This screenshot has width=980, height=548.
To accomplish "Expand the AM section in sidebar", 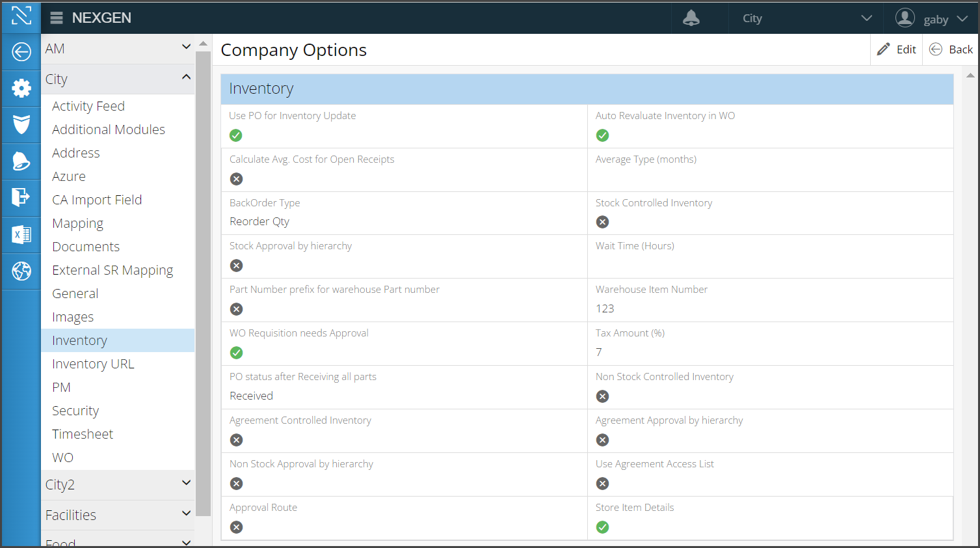I will pos(118,49).
